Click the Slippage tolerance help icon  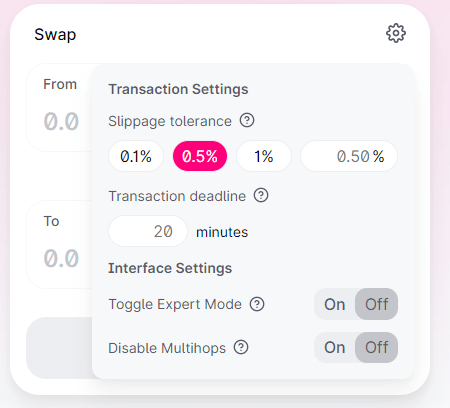click(247, 120)
